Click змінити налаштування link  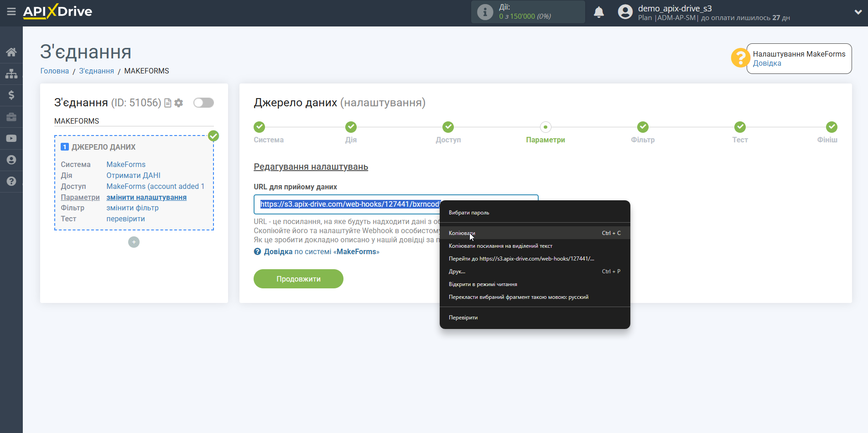[x=146, y=197]
